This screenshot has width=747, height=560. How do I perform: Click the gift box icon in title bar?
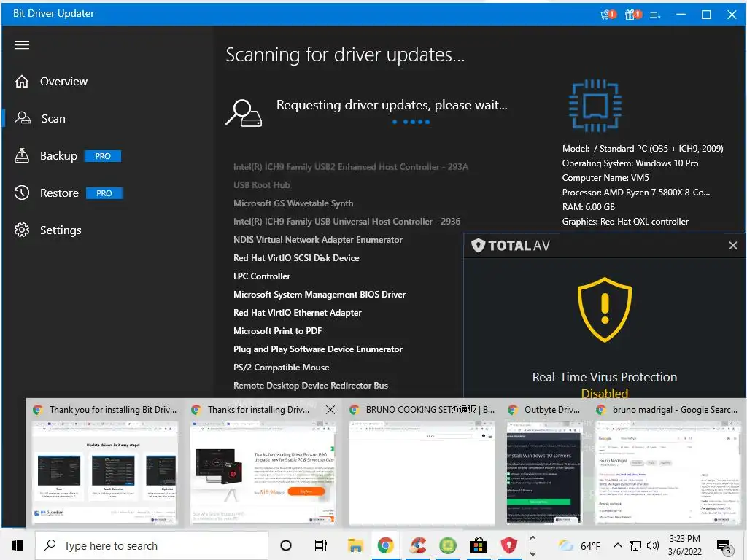click(x=632, y=15)
